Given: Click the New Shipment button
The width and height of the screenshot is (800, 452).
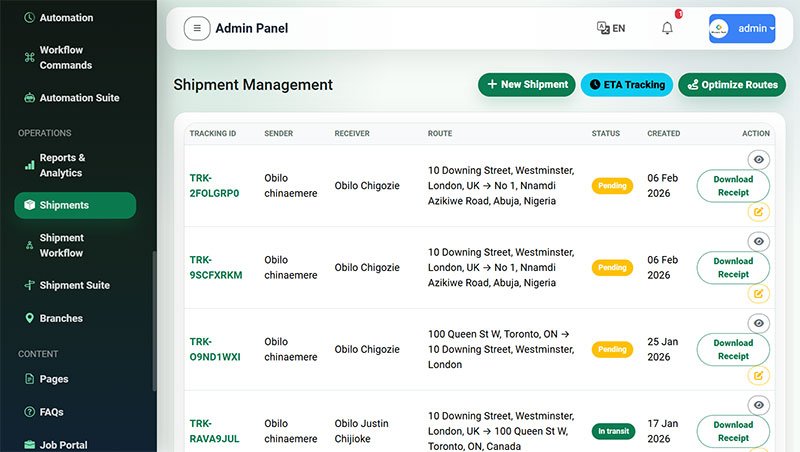Looking at the screenshot, I should pos(527,85).
